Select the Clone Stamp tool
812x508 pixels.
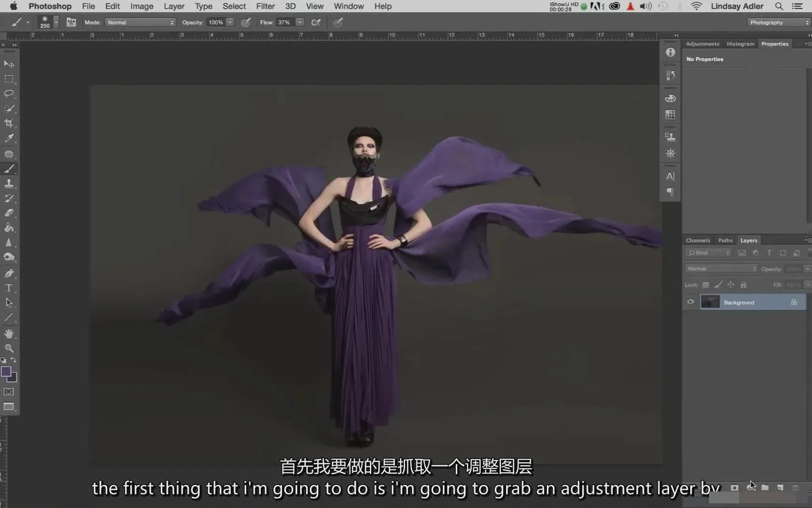click(9, 183)
